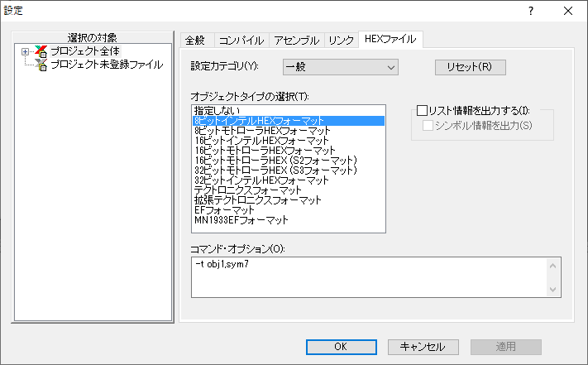The image size is (588, 365).
Task: Select テクトロニクスフォーマット list item
Action: [x=289, y=190]
